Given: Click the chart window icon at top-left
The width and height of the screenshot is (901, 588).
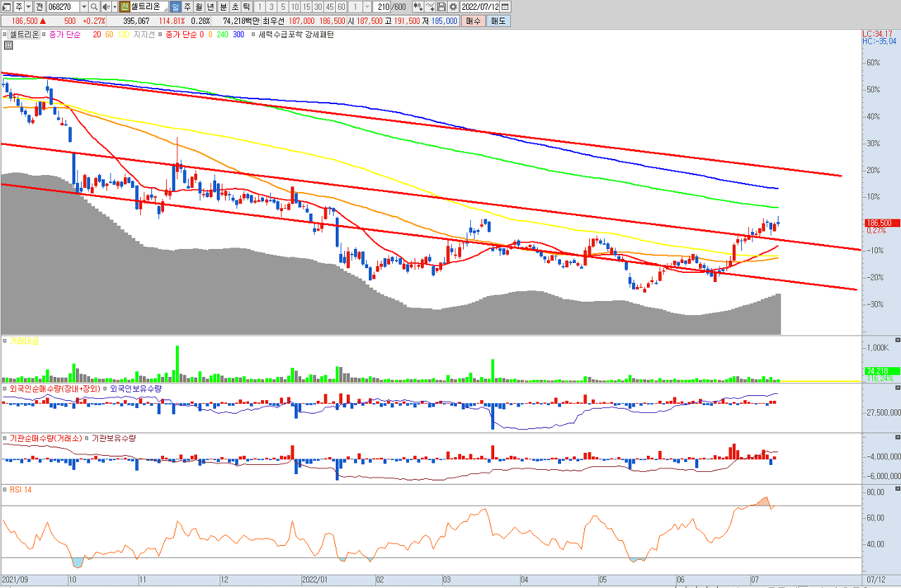Looking at the screenshot, I should (x=6, y=7).
